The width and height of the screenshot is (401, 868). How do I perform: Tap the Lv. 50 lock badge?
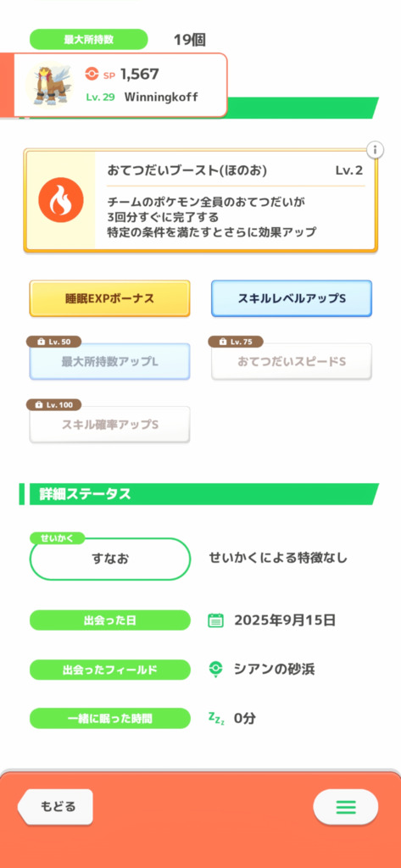coord(53,342)
